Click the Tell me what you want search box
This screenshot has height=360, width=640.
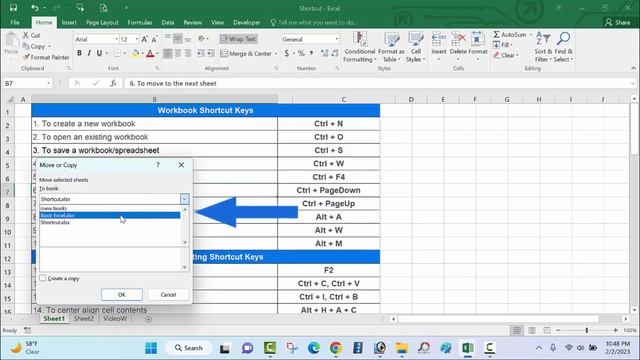[313, 22]
